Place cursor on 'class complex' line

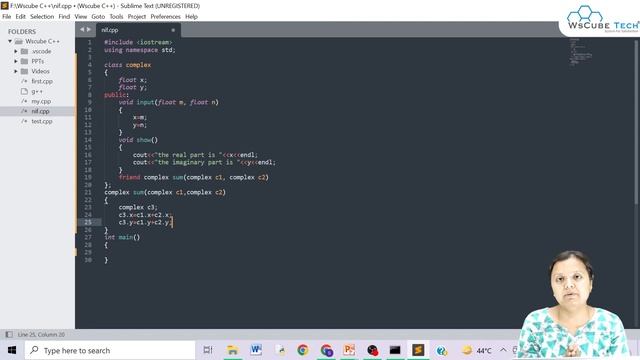(x=127, y=65)
